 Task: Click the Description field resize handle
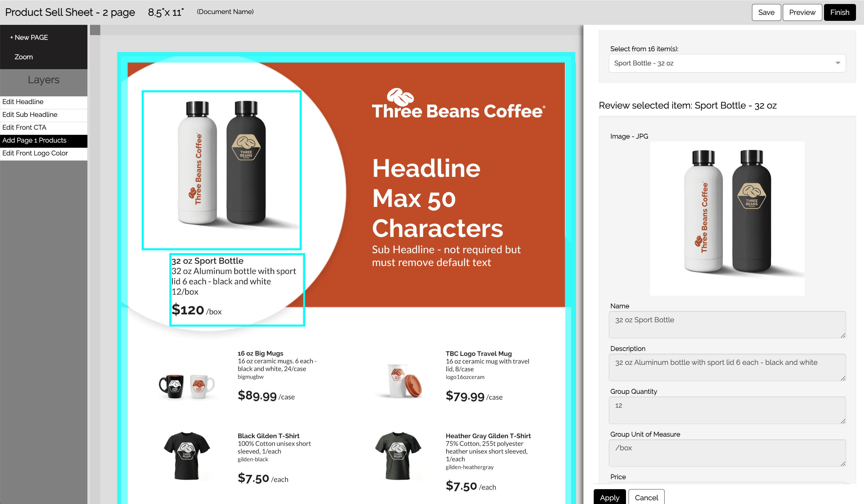843,379
